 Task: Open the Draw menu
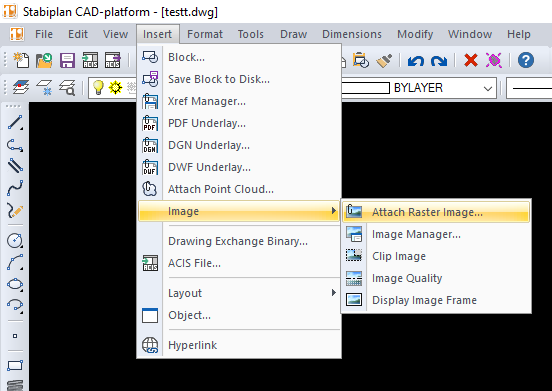point(294,34)
